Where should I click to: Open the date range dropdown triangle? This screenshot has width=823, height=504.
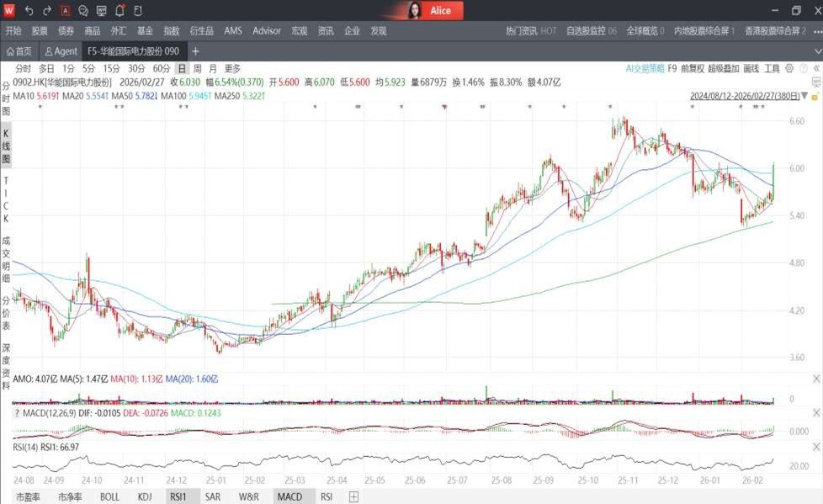[x=804, y=95]
